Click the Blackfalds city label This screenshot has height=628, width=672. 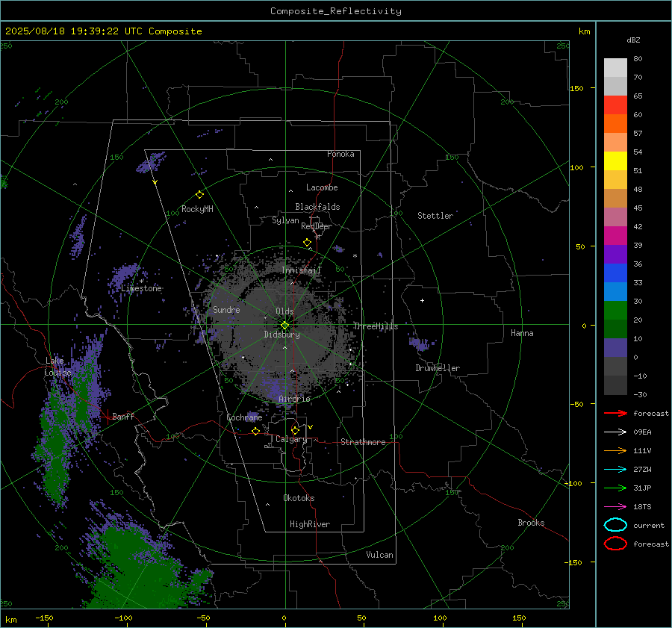pos(317,207)
